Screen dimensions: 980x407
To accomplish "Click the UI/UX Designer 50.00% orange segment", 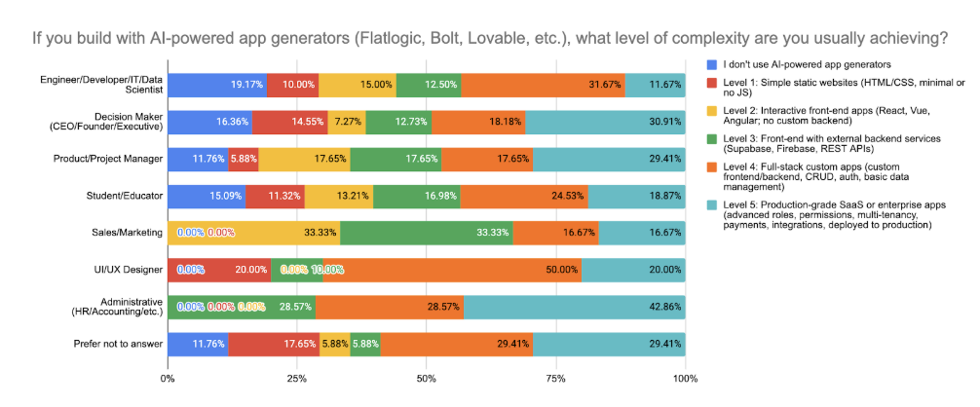I will 453,270.
